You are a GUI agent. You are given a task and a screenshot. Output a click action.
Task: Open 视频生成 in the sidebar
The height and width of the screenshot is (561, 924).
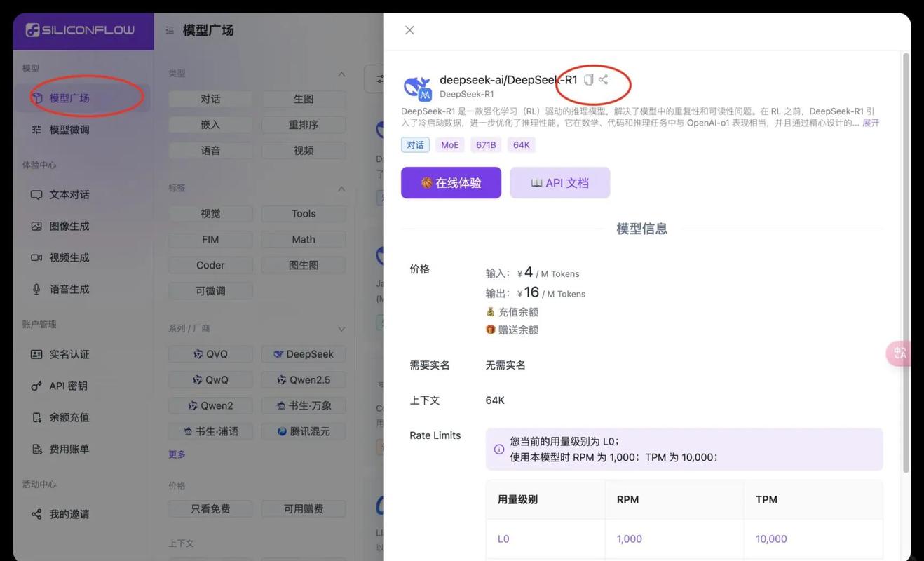click(81, 258)
